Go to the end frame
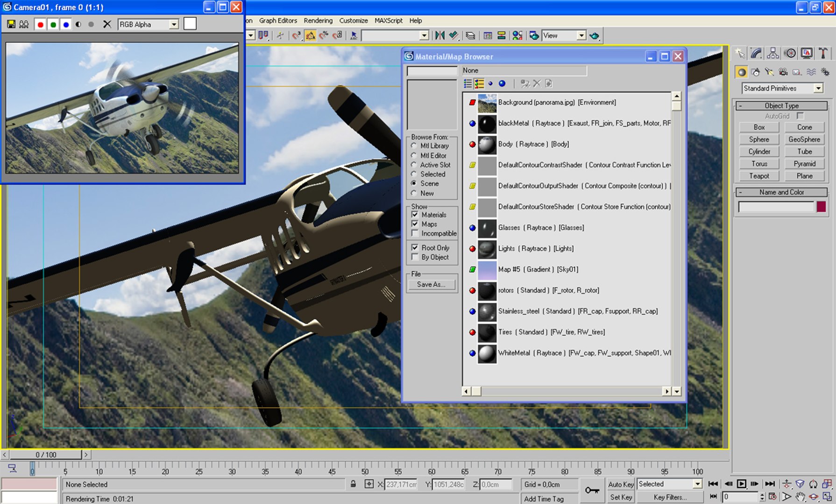836x504 pixels. coord(770,484)
